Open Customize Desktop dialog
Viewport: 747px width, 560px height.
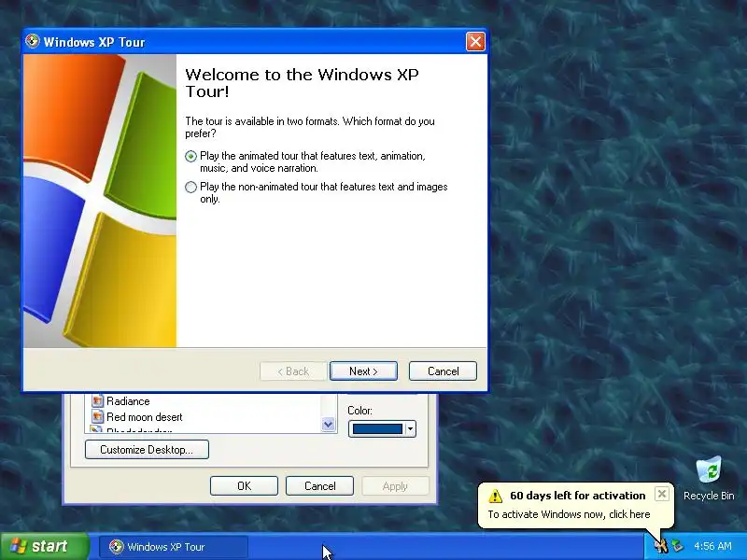click(x=147, y=450)
